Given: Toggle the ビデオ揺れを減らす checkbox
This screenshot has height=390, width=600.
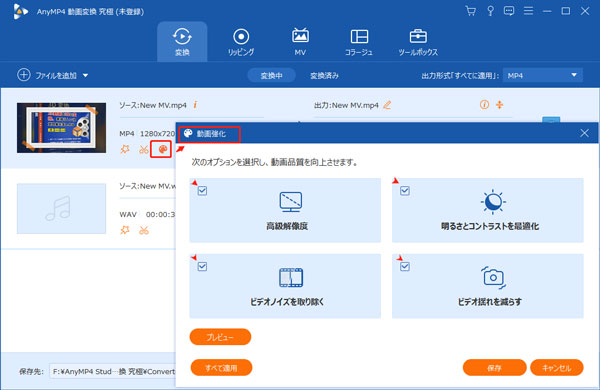Looking at the screenshot, I should (405, 266).
